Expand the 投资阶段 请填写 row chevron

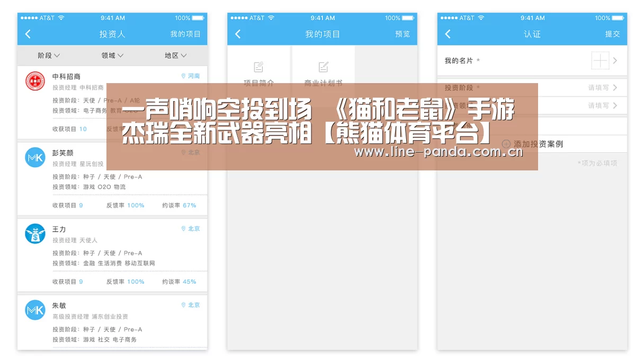coord(615,88)
